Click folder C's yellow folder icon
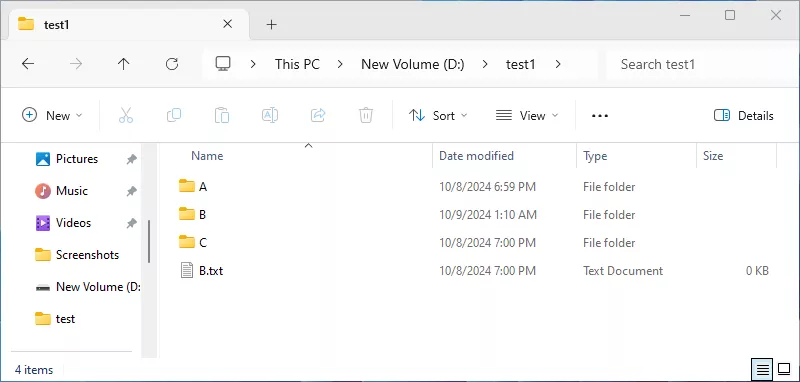Image resolution: width=800 pixels, height=382 pixels. coord(187,241)
